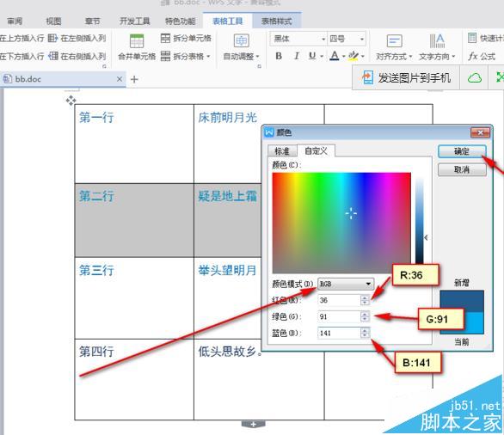Image resolution: width=504 pixels, height=435 pixels.
Task: Toggle Bold formatting button
Action: (x=279, y=56)
